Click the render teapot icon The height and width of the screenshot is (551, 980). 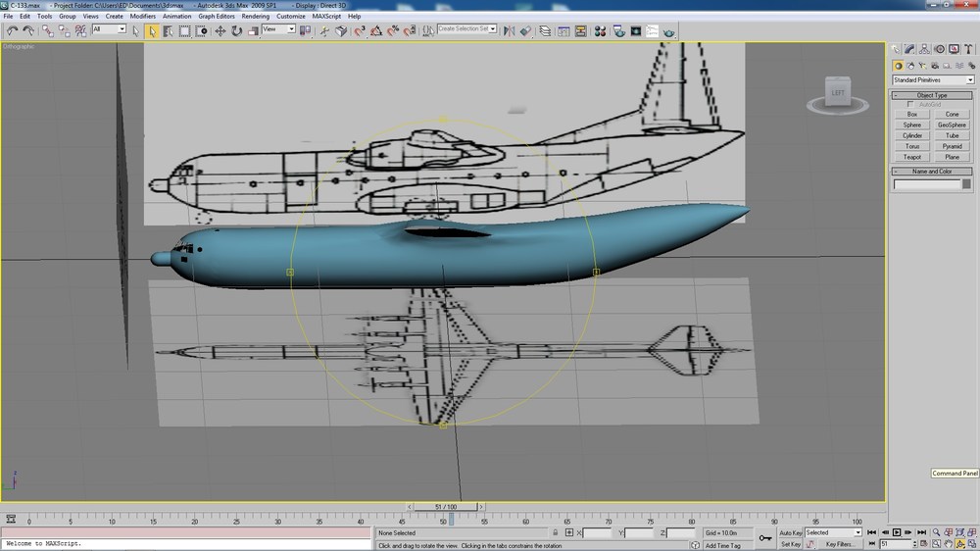(x=668, y=31)
